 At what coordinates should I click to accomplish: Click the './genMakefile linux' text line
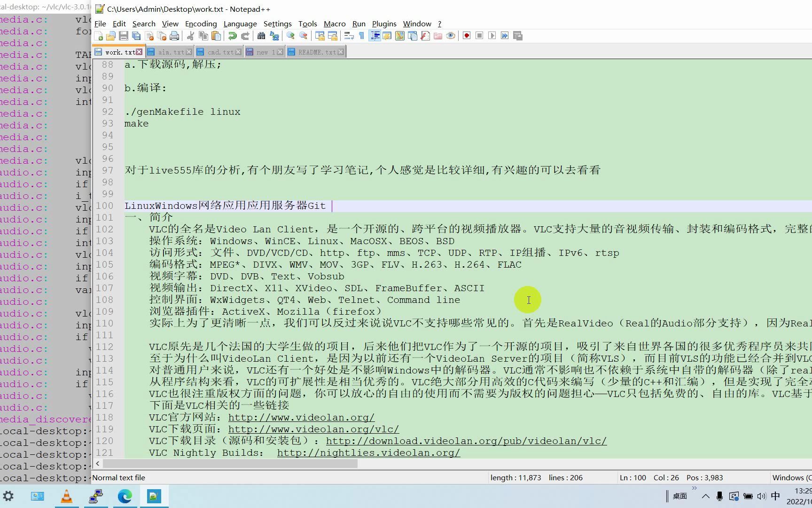[x=182, y=112]
